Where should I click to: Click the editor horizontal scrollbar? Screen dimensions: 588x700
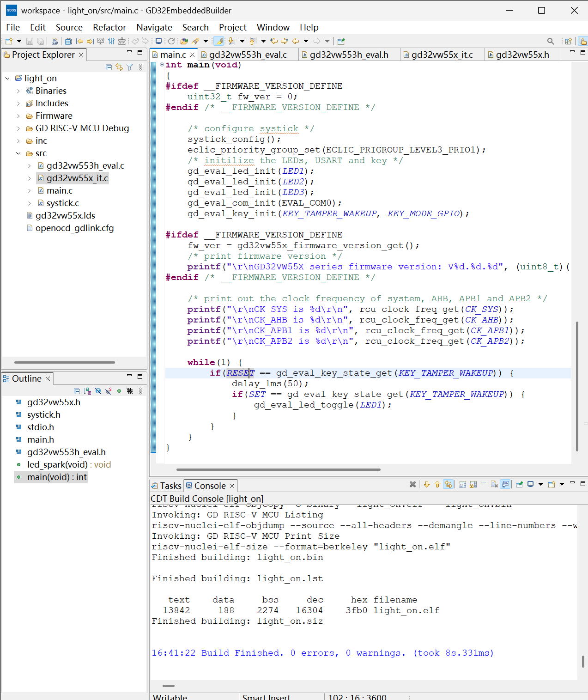[278, 469]
